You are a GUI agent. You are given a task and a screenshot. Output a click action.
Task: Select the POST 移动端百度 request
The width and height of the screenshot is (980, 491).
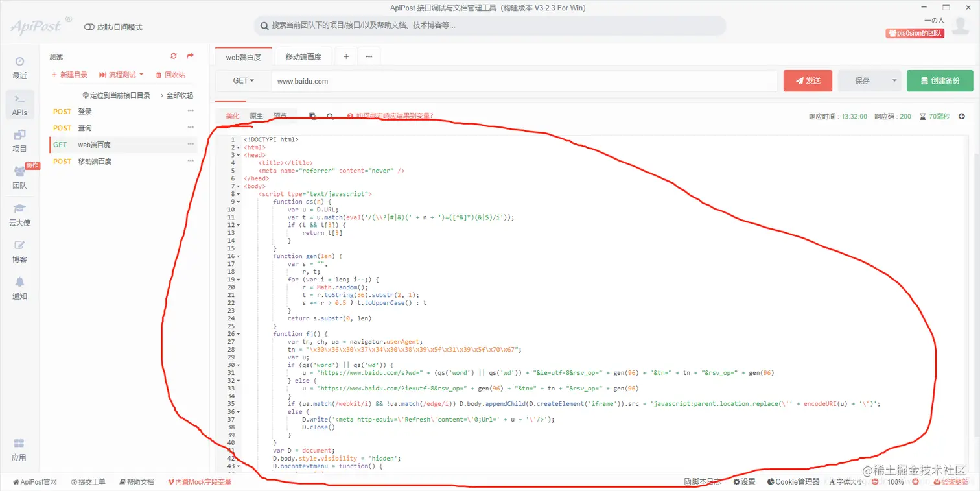(123, 161)
